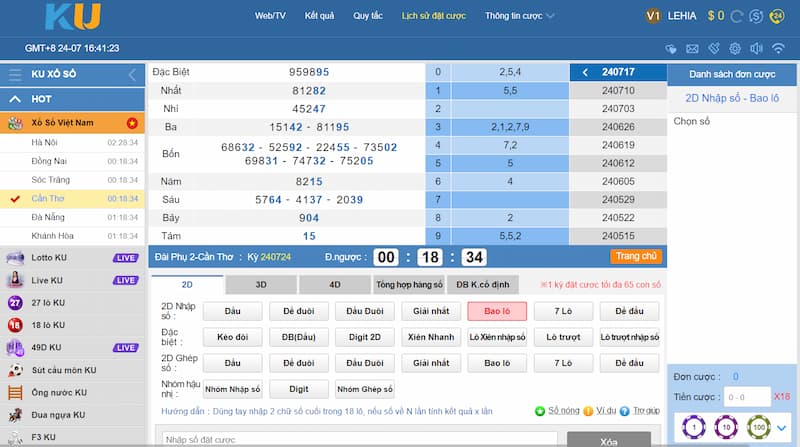This screenshot has height=447, width=800.
Task: Open Kết quả menu
Action: pos(319,16)
